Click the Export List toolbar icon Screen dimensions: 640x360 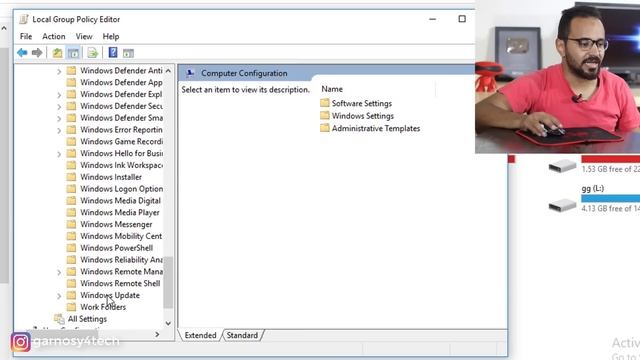click(93, 53)
